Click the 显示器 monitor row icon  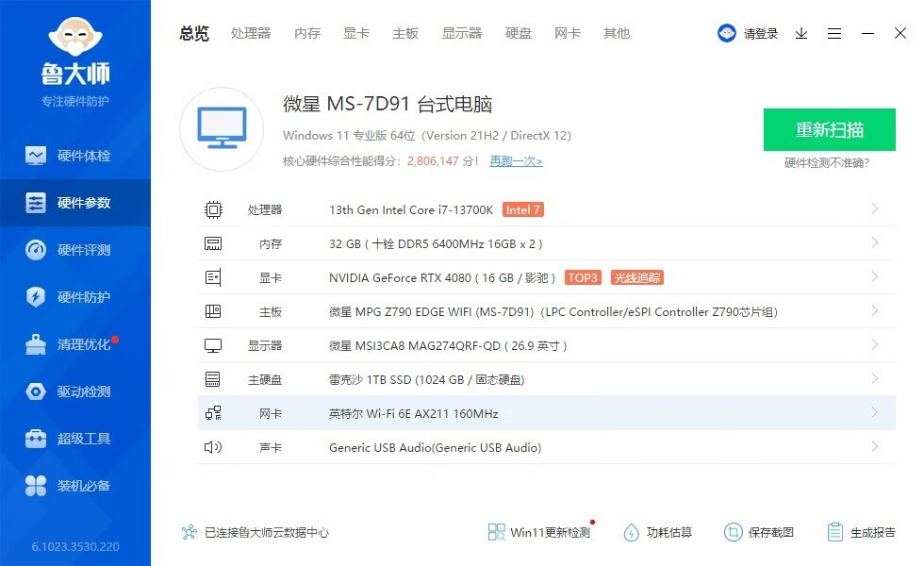point(213,345)
